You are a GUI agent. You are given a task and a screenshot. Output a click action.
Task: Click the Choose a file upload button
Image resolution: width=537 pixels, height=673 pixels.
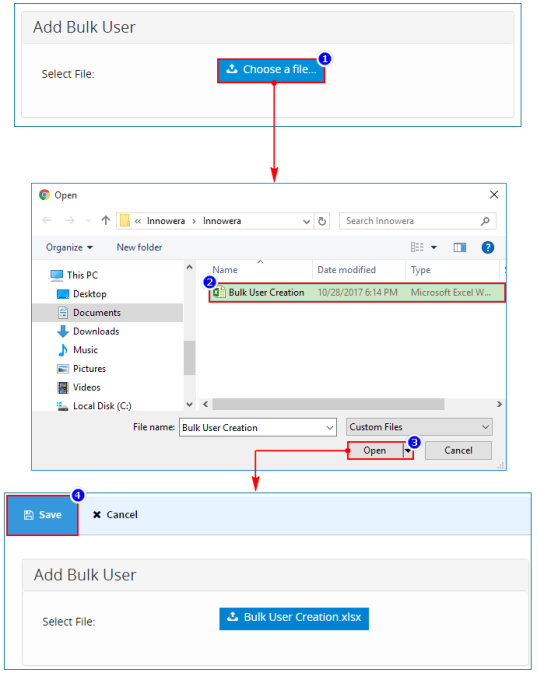pyautogui.click(x=271, y=70)
